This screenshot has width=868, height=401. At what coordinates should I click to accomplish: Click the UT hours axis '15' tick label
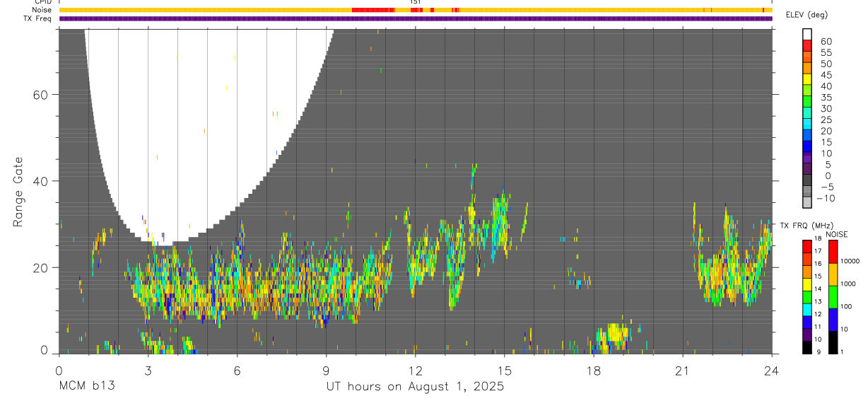pyautogui.click(x=504, y=371)
